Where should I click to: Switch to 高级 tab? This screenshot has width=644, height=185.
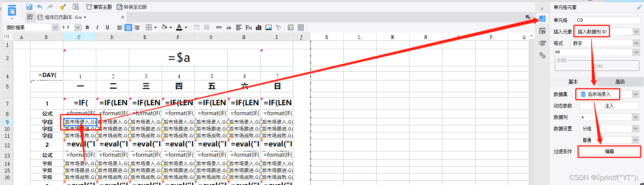(620, 82)
